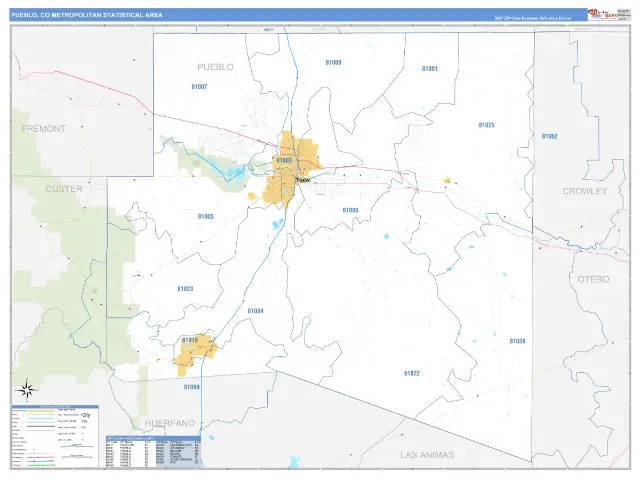Screen dimensions: 640x480
Task: Select the OTERO county label
Action: pos(593,279)
